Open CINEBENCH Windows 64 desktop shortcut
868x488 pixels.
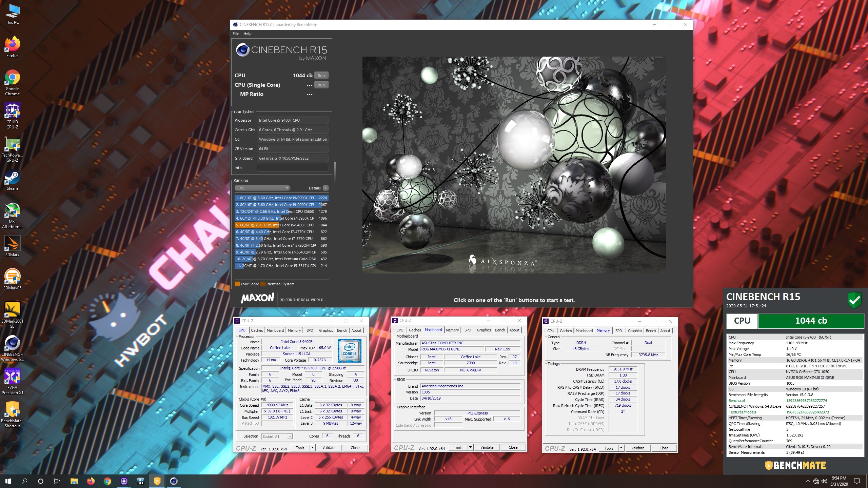[x=13, y=348]
